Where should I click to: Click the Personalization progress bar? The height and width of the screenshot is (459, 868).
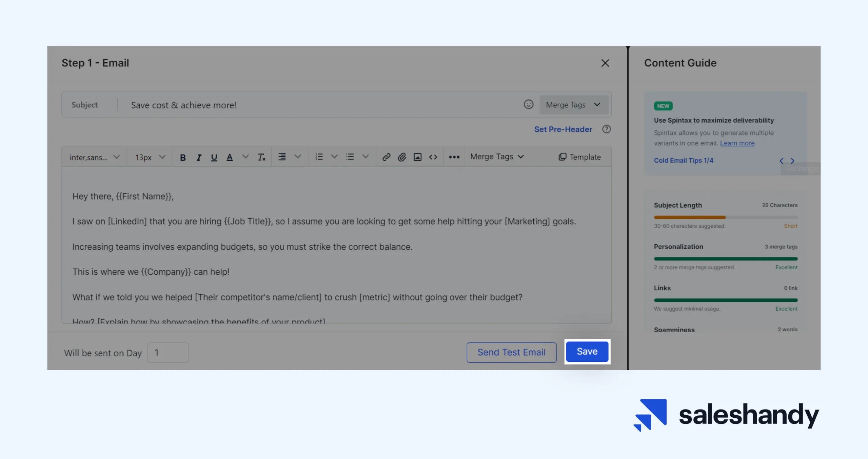click(x=726, y=258)
